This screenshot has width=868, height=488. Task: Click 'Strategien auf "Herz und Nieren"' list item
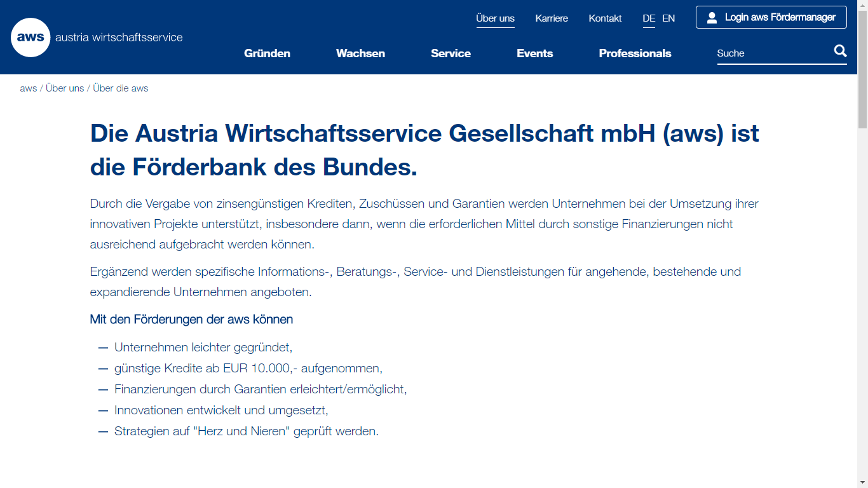(247, 431)
